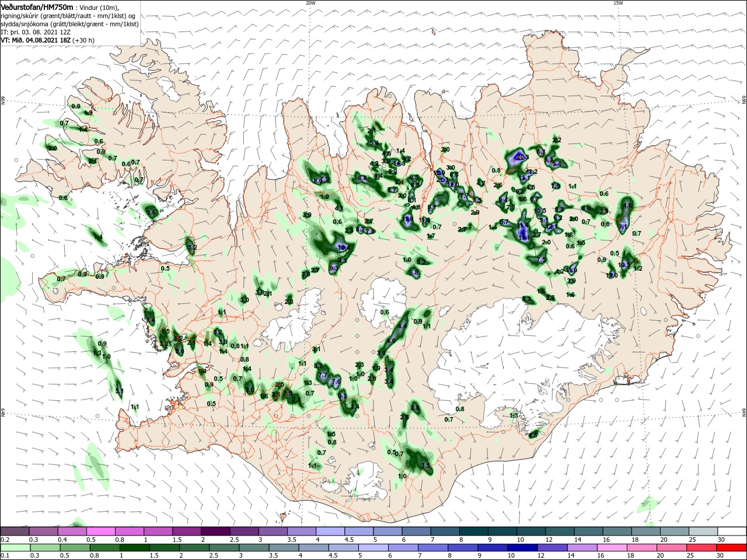
Task: Pick the darkest purple 2 snow swatch
Action: [215, 531]
